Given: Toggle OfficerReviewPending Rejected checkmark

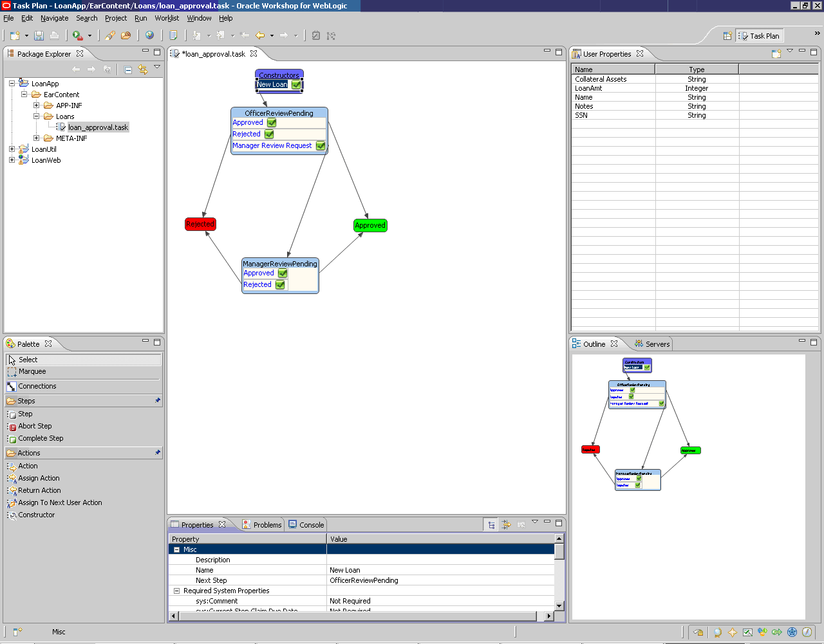Looking at the screenshot, I should [269, 134].
